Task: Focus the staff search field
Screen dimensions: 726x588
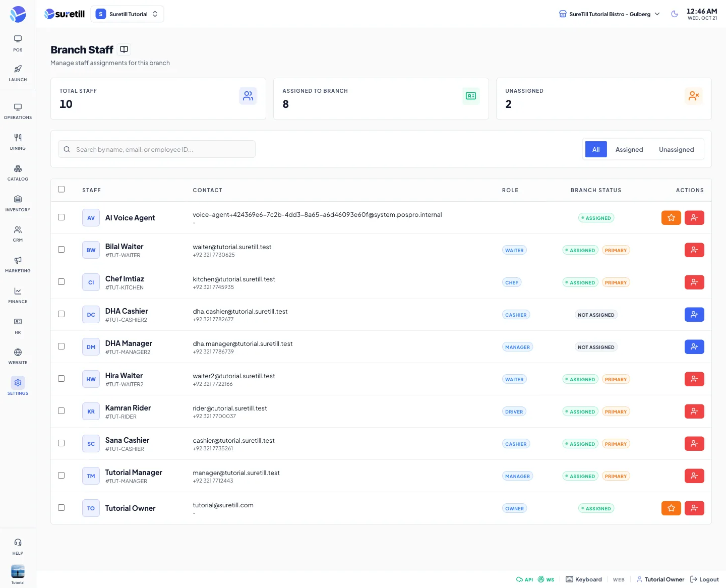Action: (x=157, y=149)
